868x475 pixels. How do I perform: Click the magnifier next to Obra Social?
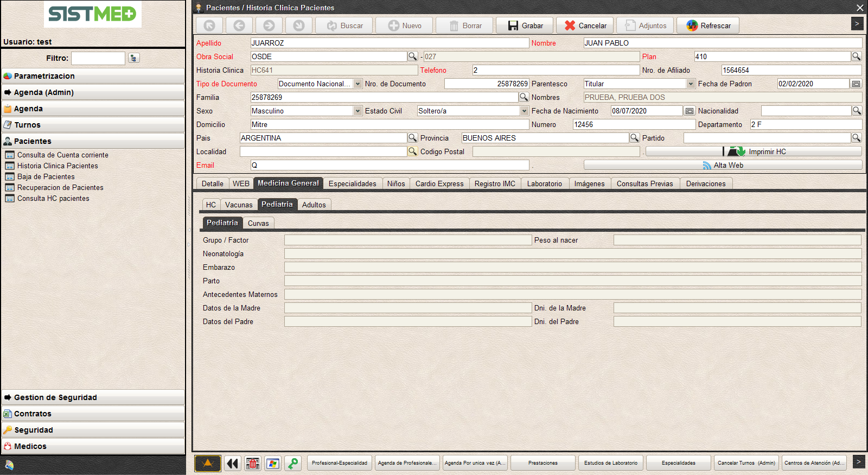coord(412,56)
